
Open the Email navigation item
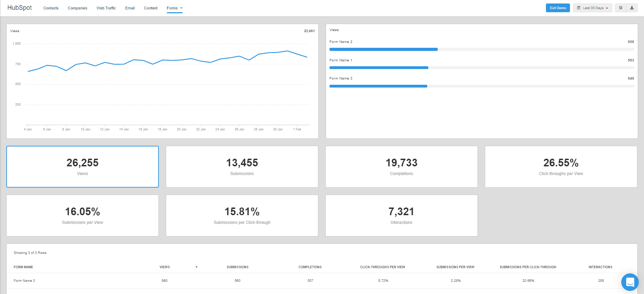coord(130,8)
